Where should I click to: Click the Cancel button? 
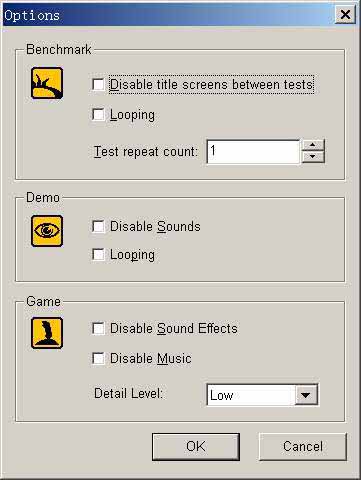[303, 447]
